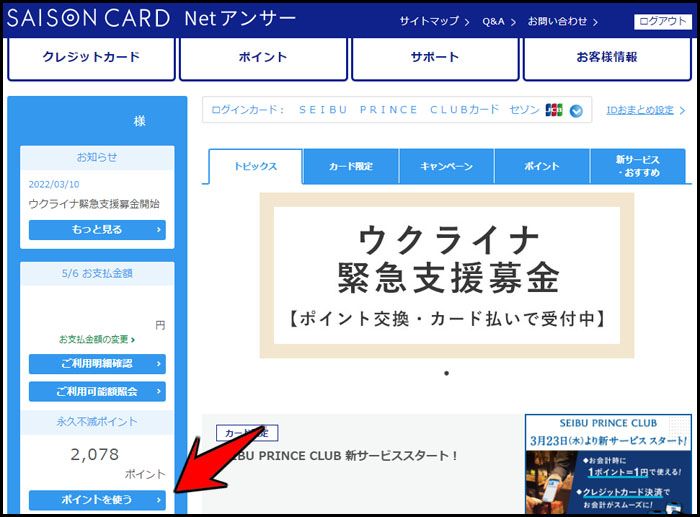Open the クレジットカード menu
Image resolution: width=700 pixels, height=517 pixels.
(91, 58)
